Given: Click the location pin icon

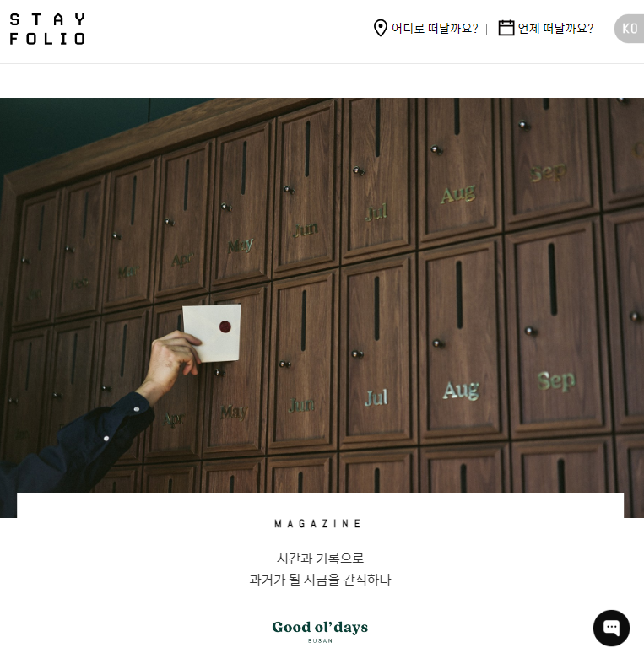Looking at the screenshot, I should 381,28.
